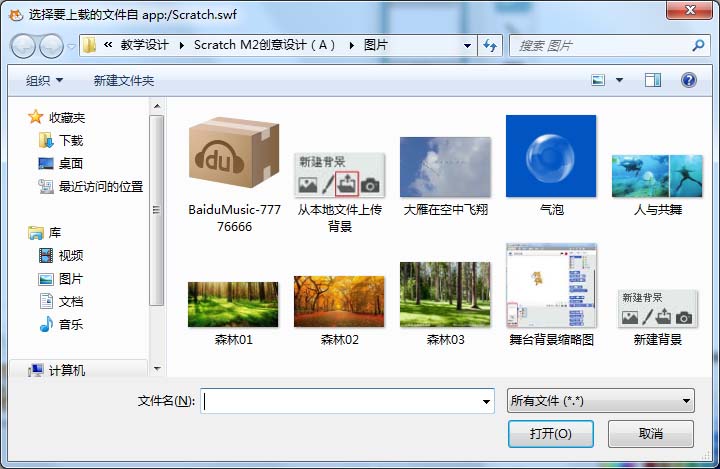This screenshot has height=469, width=720.
Task: Click the refresh button beside address bar
Action: 490,46
